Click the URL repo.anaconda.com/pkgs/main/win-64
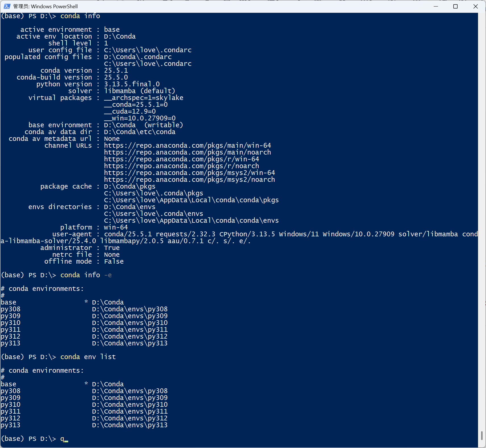 pos(187,145)
